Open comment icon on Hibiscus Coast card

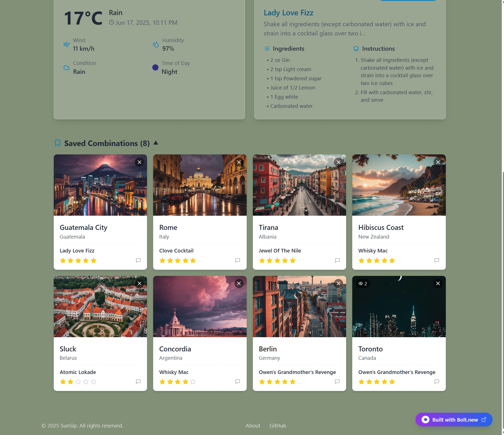437,260
